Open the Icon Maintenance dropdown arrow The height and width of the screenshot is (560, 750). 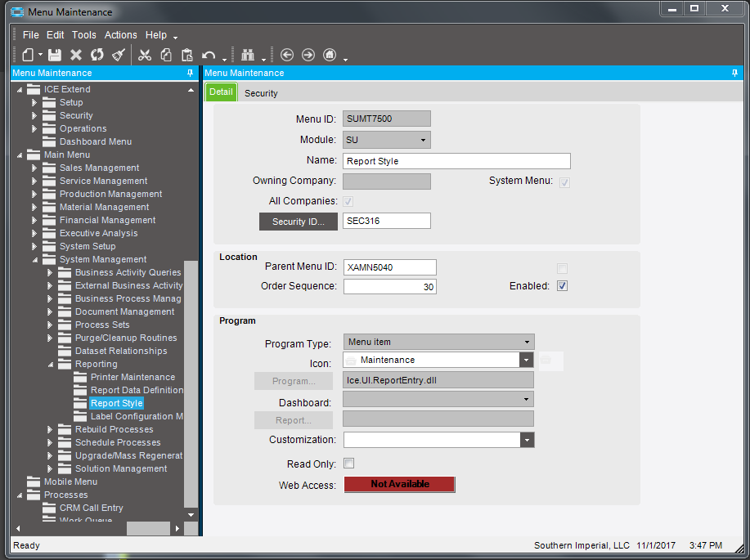(526, 360)
